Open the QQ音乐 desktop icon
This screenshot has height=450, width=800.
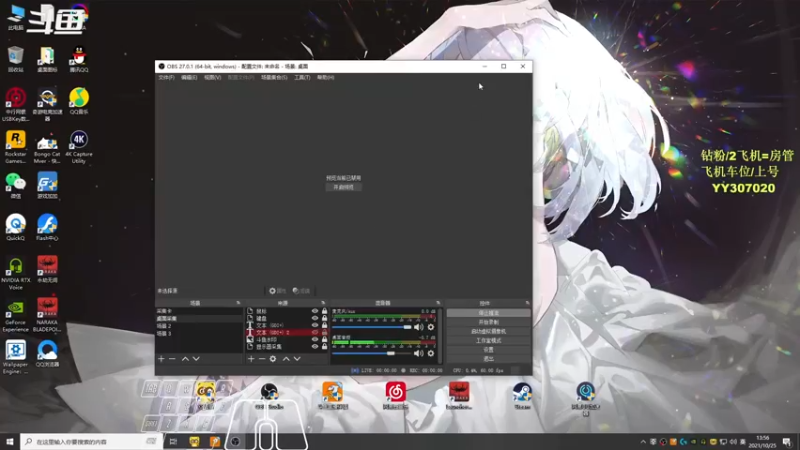(x=79, y=101)
